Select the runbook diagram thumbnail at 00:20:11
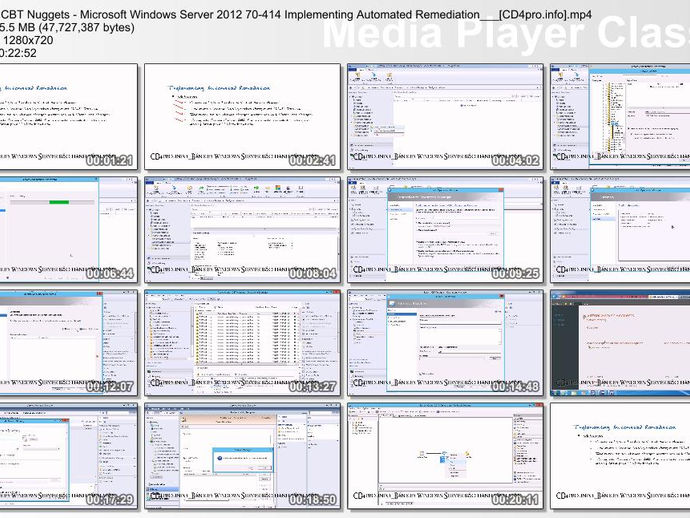 click(445, 456)
